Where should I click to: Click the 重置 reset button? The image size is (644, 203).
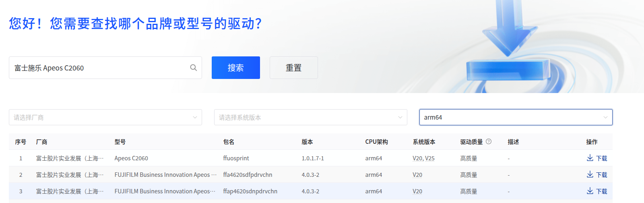click(x=294, y=68)
